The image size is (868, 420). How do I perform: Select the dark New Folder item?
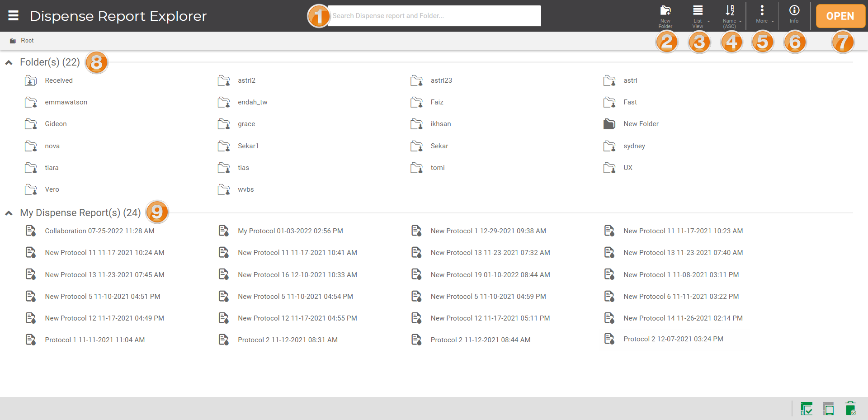tap(641, 124)
